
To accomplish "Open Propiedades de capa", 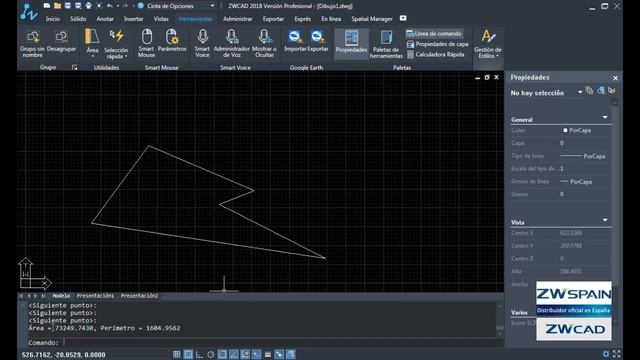I will pyautogui.click(x=438, y=44).
